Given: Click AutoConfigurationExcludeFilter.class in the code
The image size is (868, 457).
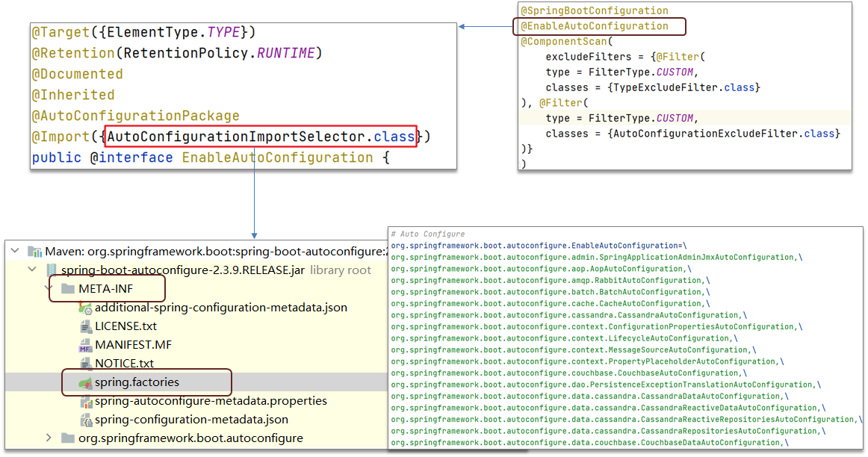Looking at the screenshot, I should (x=724, y=134).
